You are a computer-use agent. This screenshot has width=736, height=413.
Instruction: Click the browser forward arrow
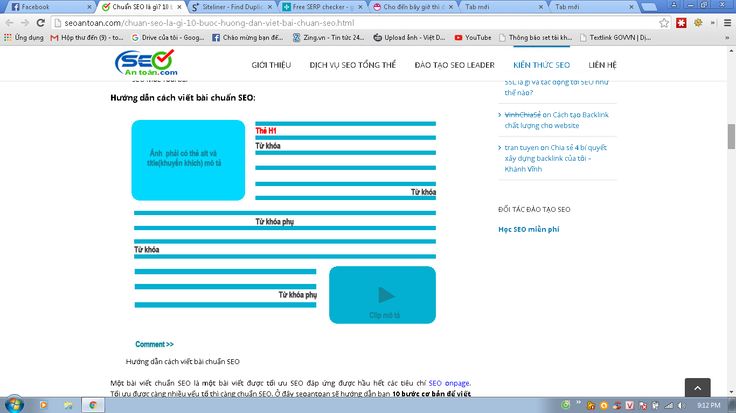25,23
